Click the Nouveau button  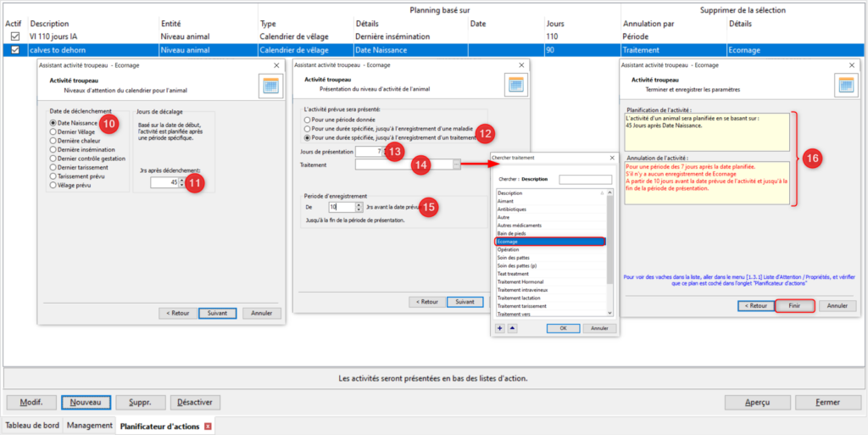click(86, 402)
